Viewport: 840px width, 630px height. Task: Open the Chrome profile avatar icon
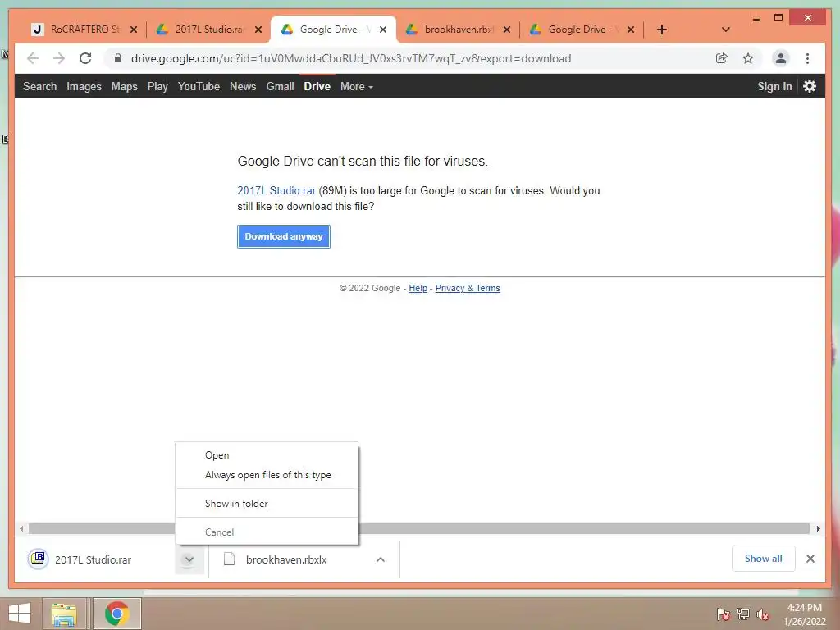[x=781, y=58]
